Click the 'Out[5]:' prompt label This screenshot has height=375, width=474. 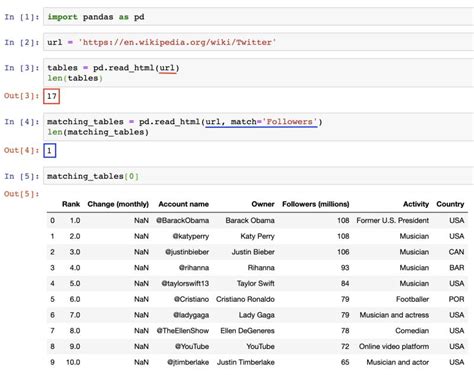point(22,194)
